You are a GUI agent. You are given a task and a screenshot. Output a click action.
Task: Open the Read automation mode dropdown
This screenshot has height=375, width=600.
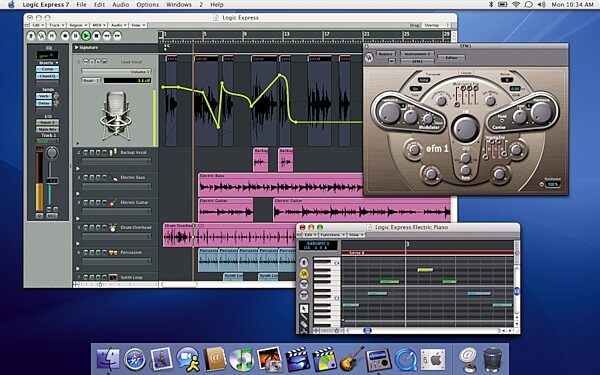point(91,80)
